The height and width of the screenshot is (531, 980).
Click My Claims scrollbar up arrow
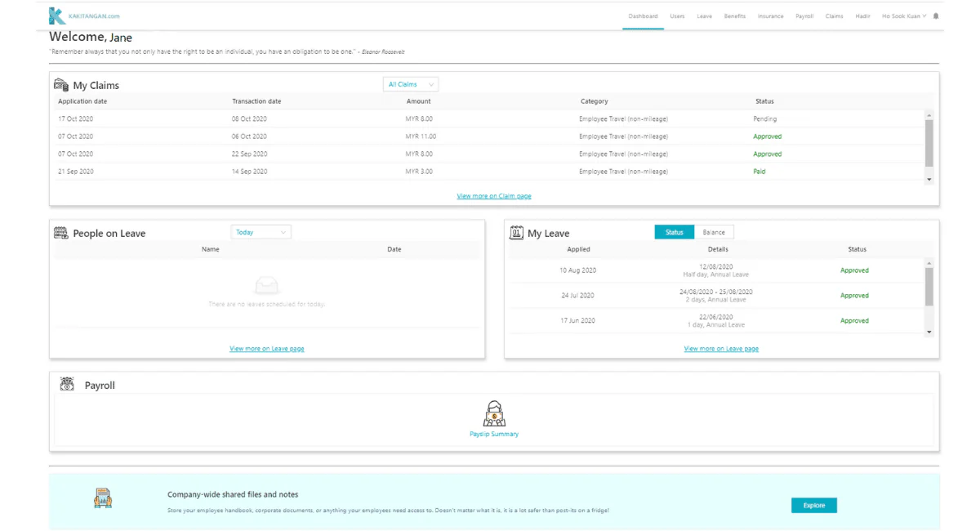929,115
